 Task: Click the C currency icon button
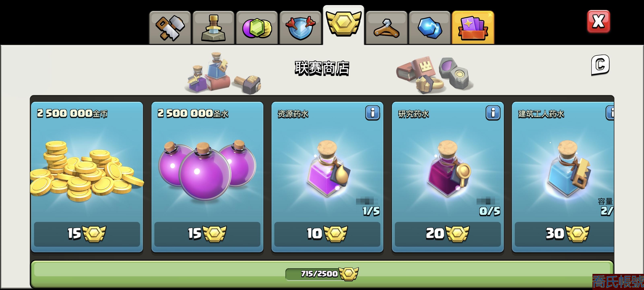[x=600, y=65]
